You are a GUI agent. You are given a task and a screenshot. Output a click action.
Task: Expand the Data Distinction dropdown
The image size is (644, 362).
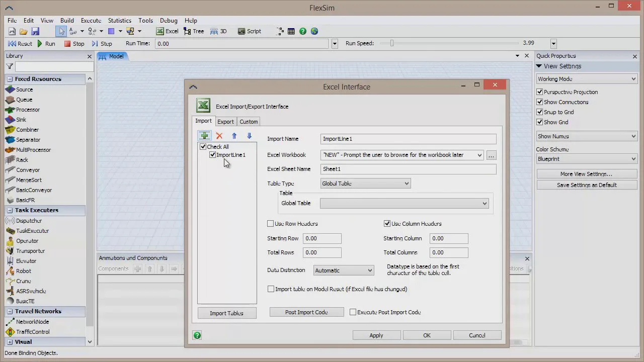point(343,270)
